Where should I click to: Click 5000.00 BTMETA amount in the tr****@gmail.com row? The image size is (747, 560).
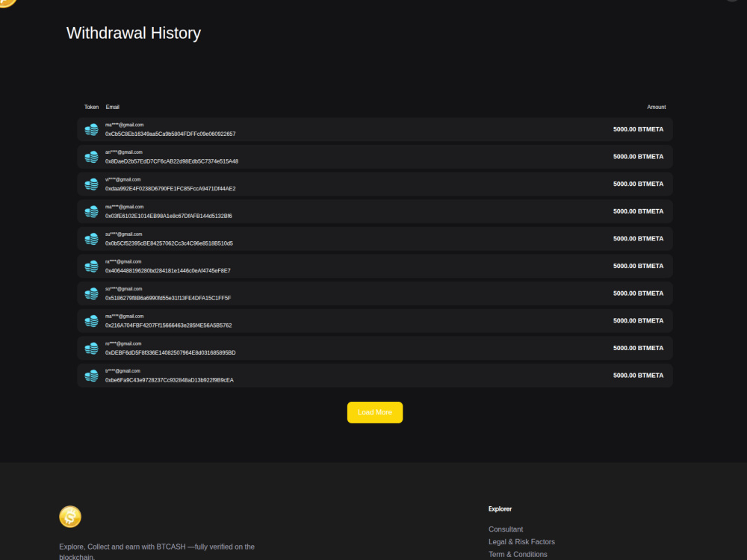click(x=639, y=376)
